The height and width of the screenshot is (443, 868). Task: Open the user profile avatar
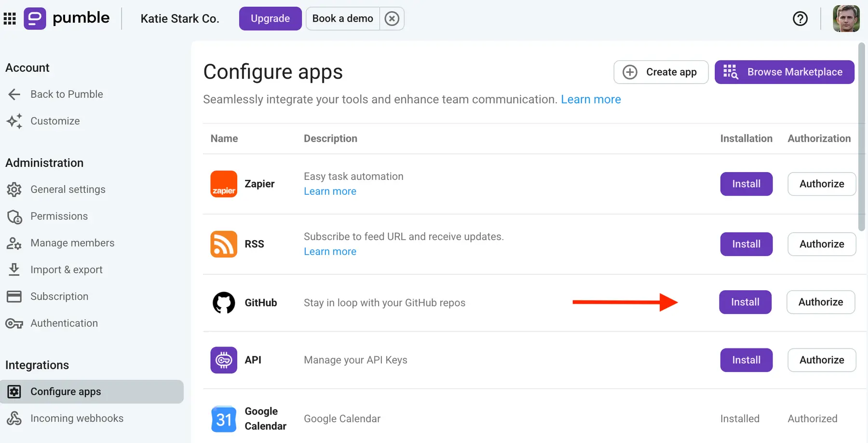click(846, 19)
